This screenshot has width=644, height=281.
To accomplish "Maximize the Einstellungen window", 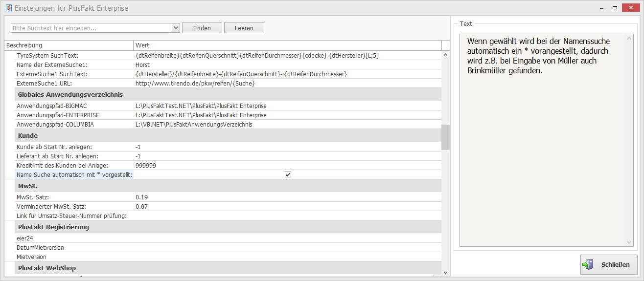I will point(615,7).
